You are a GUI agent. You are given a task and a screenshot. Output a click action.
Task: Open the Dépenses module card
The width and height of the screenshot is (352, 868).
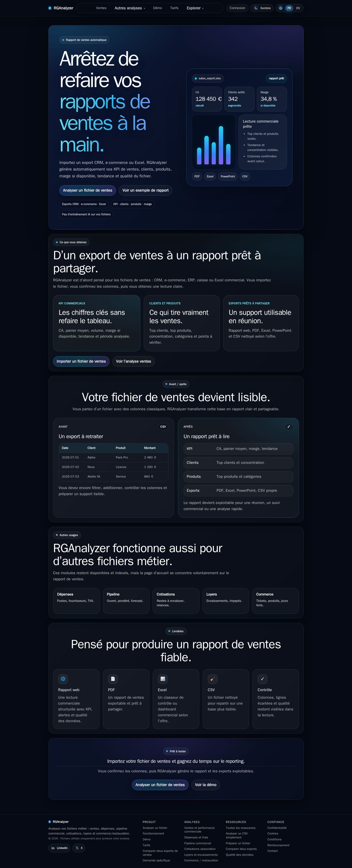(77, 601)
